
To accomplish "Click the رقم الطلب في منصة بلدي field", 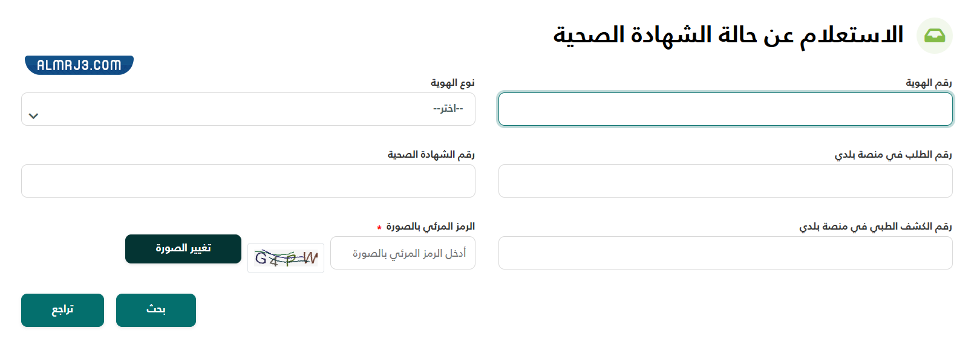I will (725, 181).
